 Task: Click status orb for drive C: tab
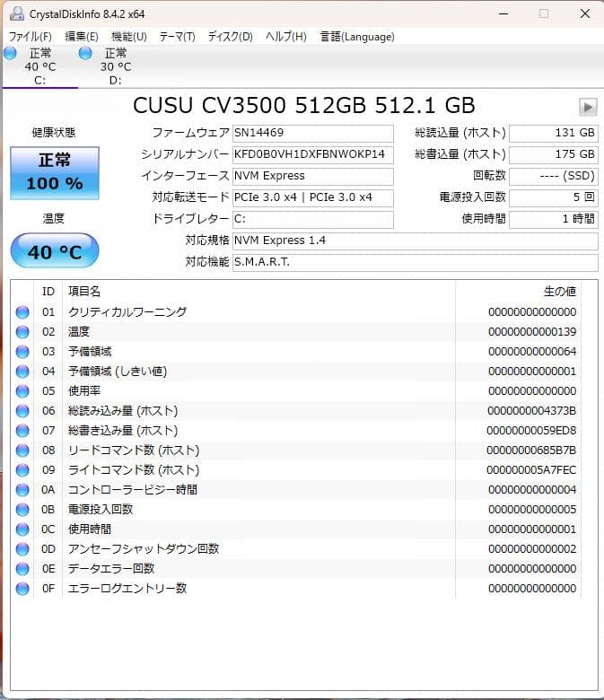(x=10, y=53)
